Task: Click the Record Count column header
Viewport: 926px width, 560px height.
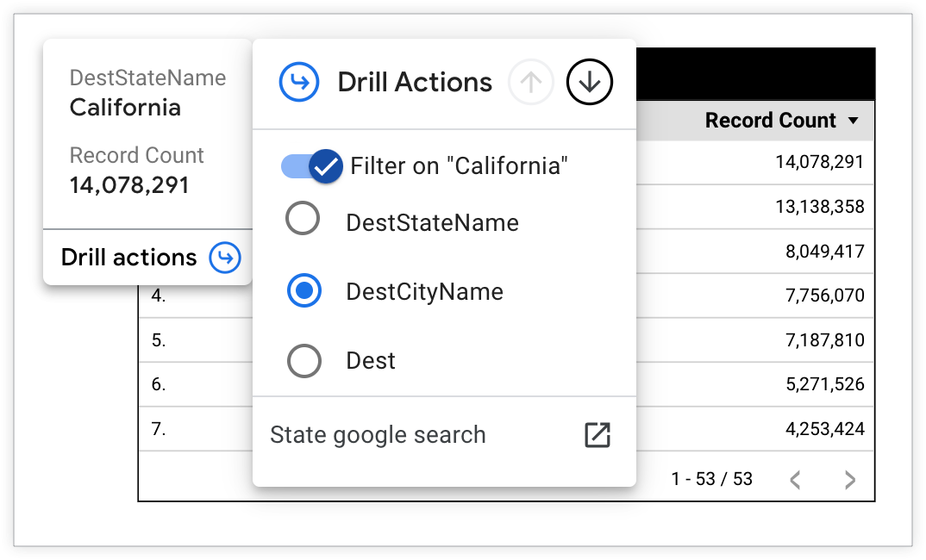Action: (x=770, y=121)
